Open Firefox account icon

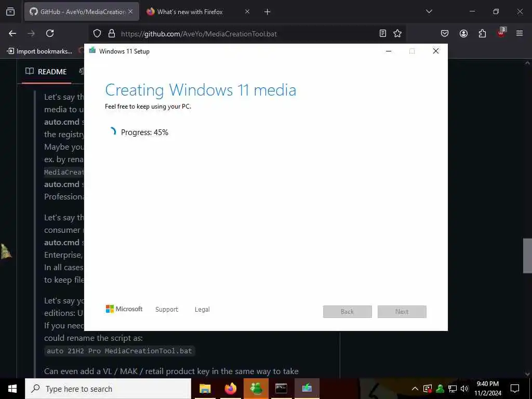pos(463,33)
